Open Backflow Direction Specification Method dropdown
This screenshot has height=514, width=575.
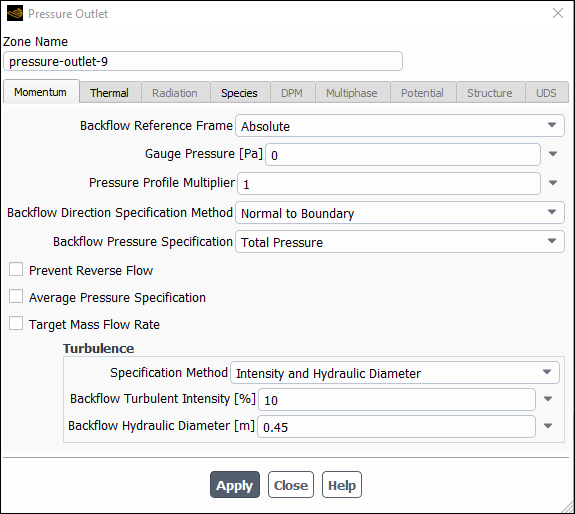[400, 213]
